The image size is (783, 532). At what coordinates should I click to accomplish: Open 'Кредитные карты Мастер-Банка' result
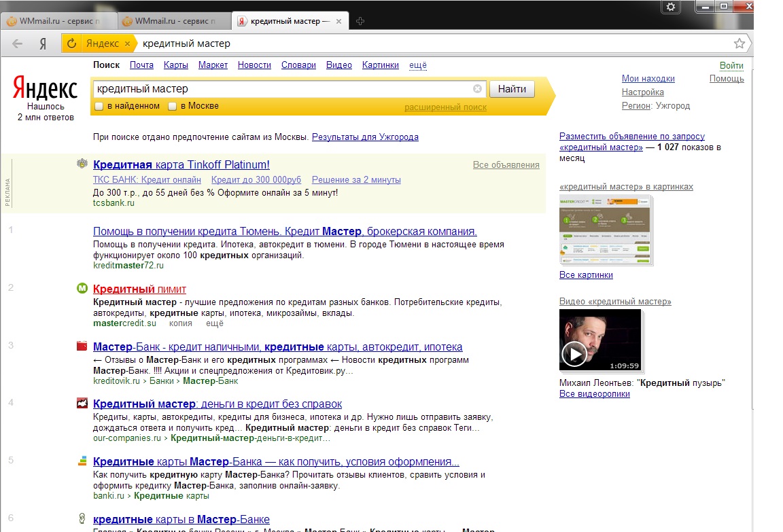pyautogui.click(x=276, y=461)
